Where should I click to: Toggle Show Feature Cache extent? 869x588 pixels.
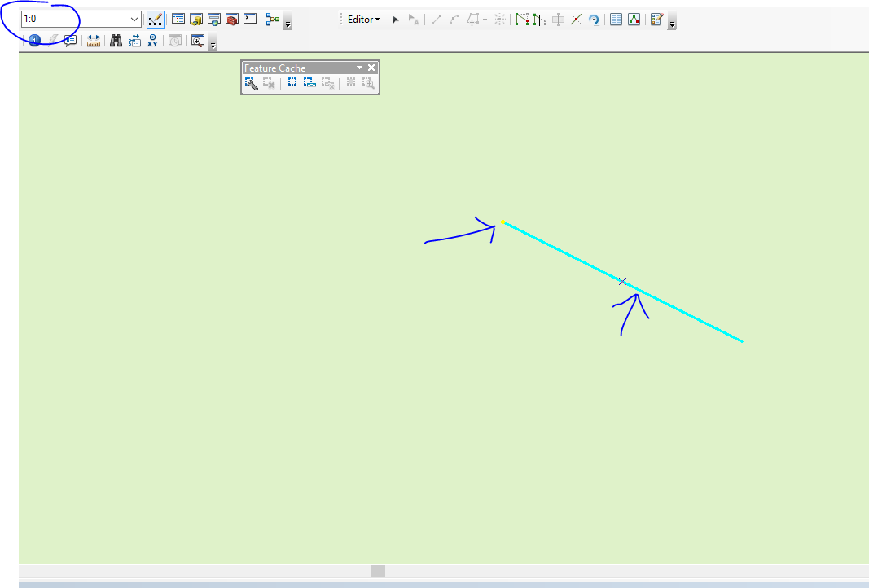351,83
